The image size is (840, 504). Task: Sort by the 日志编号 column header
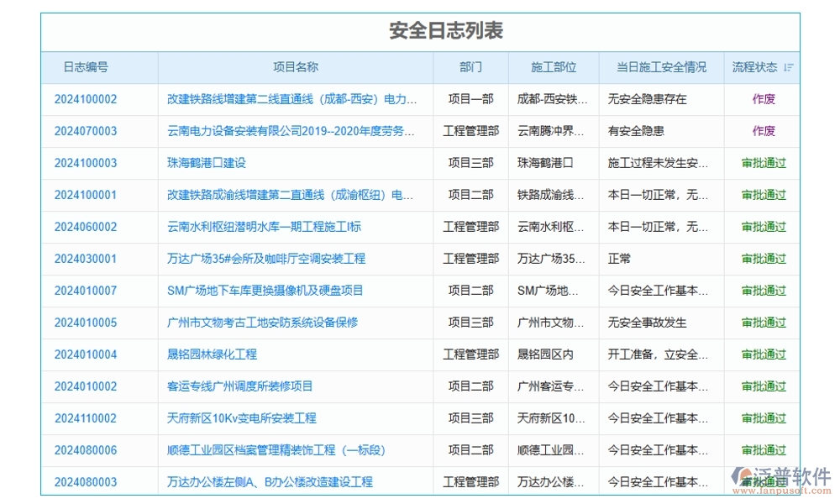[x=87, y=67]
